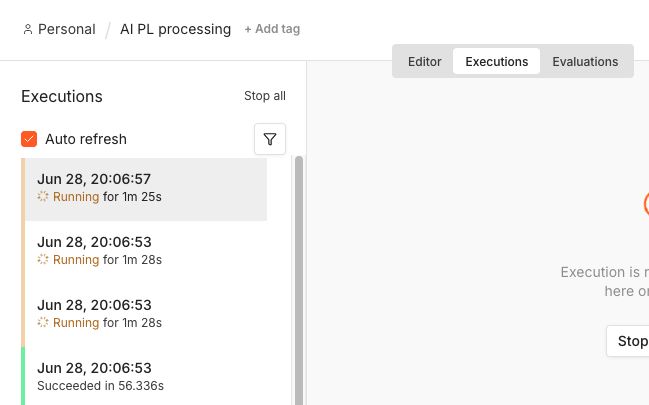Toggle the Auto refresh checkbox

[x=29, y=139]
